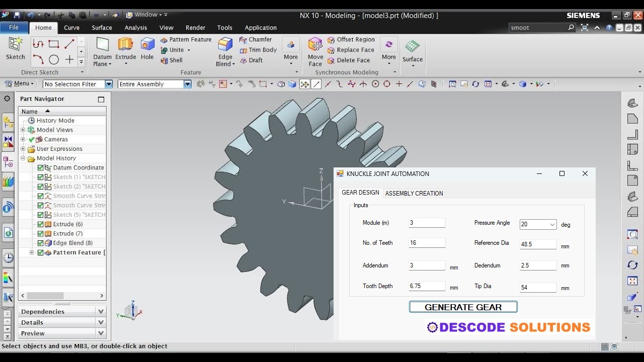Click the Module (m) input field
The height and width of the screenshot is (362, 644).
[426, 222]
